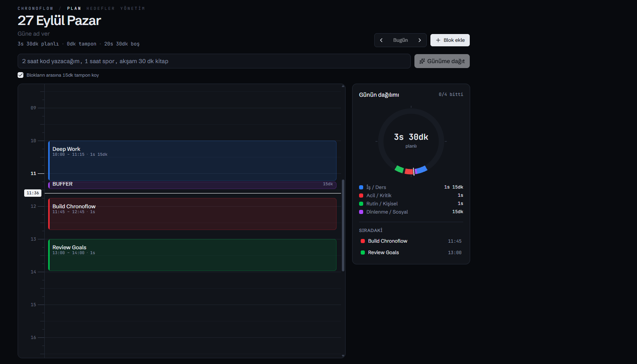637x364 pixels.
Task: Click Build Chronoflow in SIRADAKİ list
Action: click(x=387, y=241)
